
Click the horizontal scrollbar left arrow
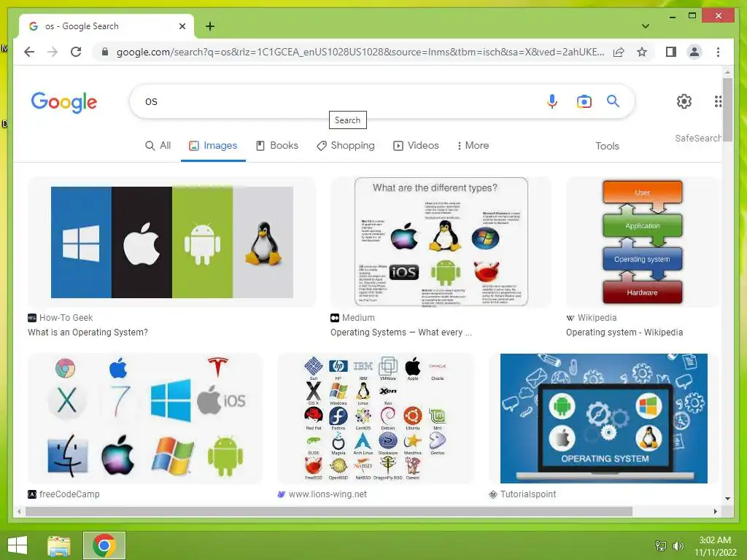coord(19,511)
